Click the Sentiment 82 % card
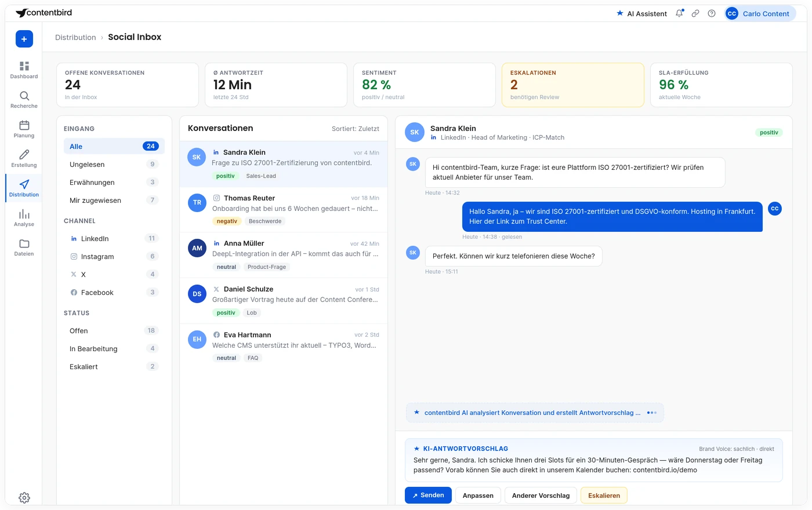The height and width of the screenshot is (510, 812). click(425, 85)
